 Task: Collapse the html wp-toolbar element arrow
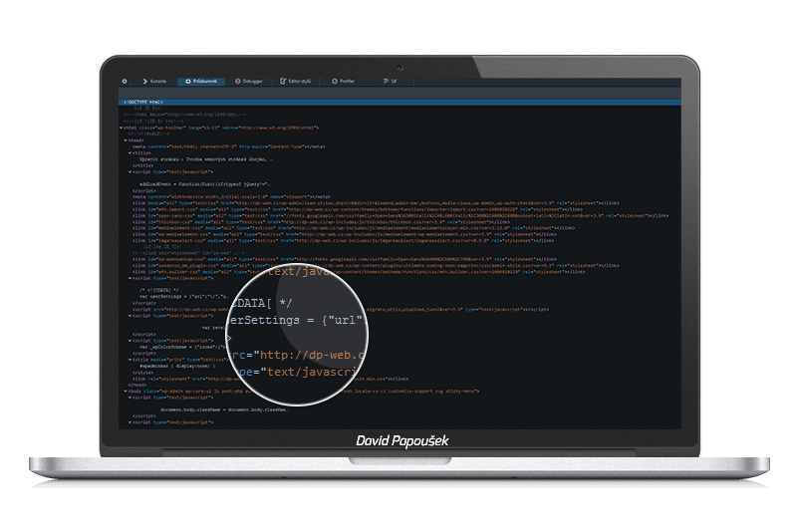click(121, 129)
